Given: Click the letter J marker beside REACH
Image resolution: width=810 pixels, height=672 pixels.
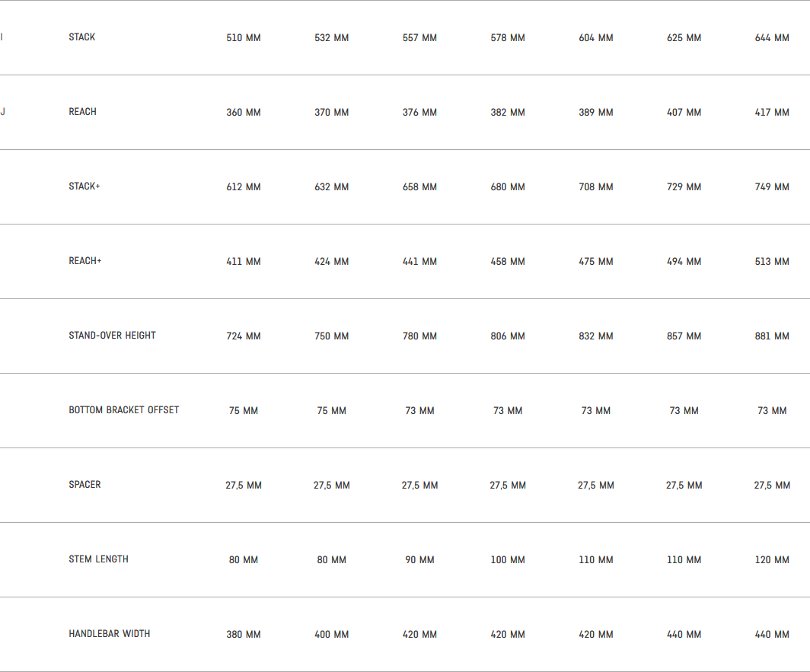Looking at the screenshot, I should [3, 112].
